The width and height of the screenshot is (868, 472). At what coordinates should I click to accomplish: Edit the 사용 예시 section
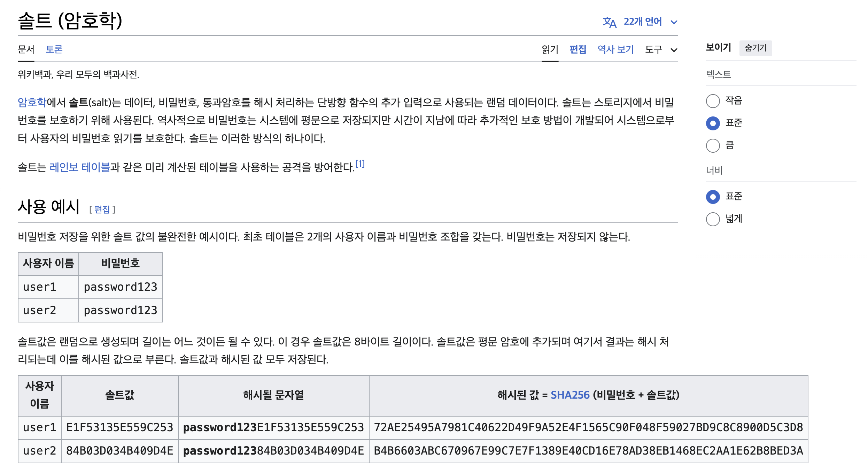(x=102, y=209)
